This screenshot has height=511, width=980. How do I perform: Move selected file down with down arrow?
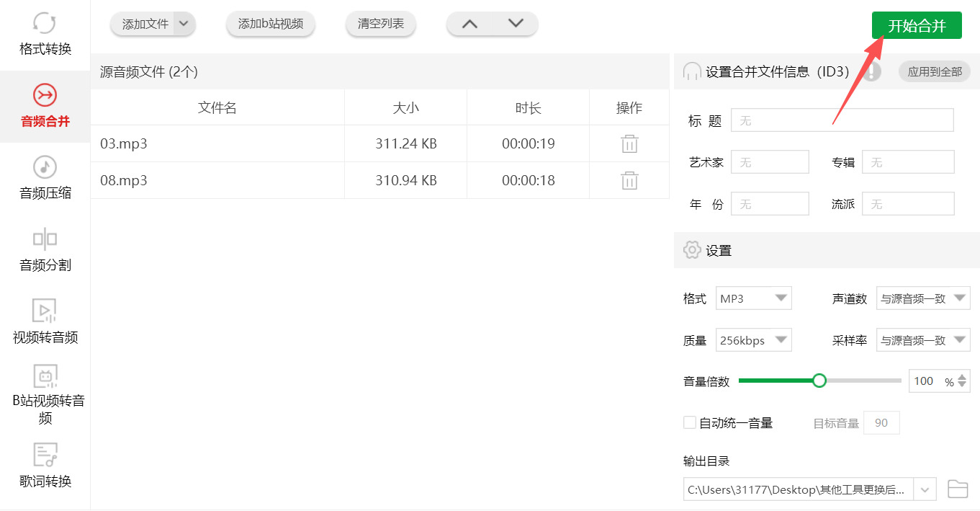click(x=516, y=24)
